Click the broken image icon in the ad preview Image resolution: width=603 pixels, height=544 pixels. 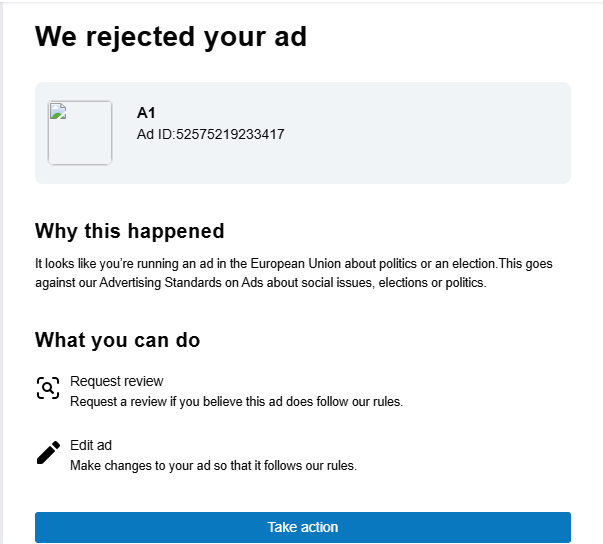(x=57, y=111)
